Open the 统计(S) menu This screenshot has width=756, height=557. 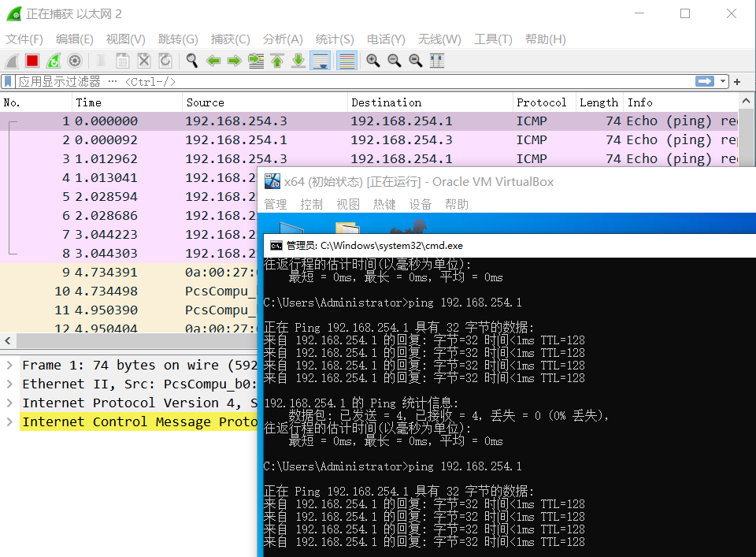pos(335,39)
